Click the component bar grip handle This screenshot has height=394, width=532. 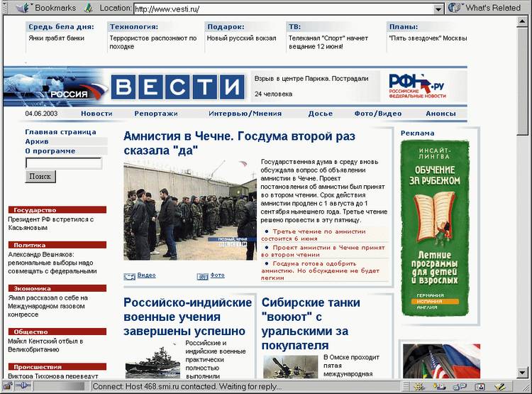(x=406, y=386)
